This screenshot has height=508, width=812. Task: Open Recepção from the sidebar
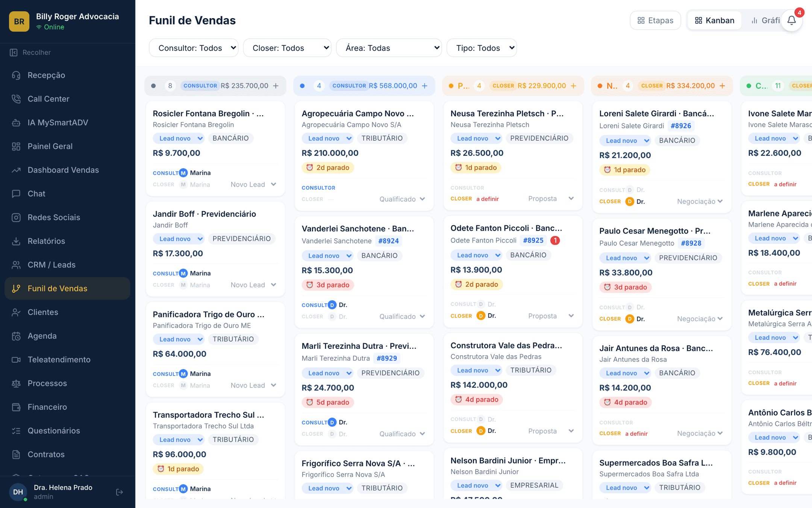click(68, 75)
